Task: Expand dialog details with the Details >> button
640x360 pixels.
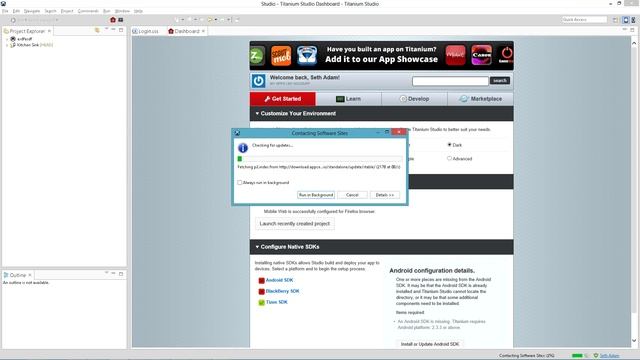Action: [385, 195]
